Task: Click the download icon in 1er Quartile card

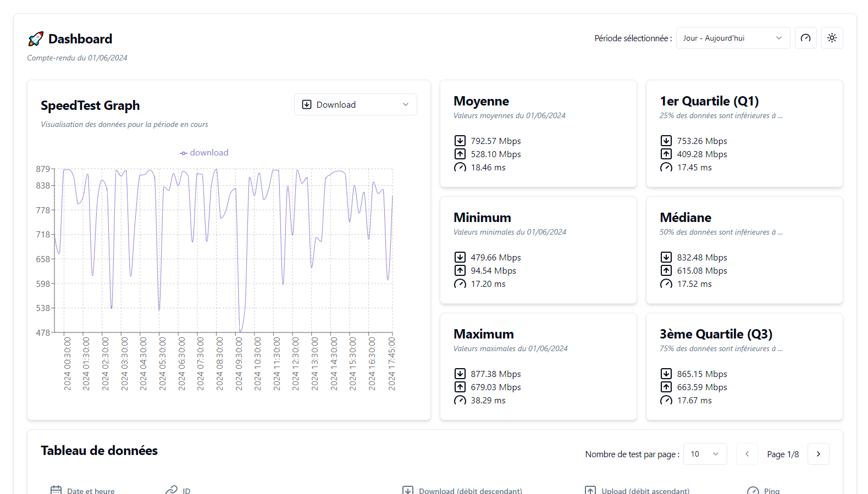Action: pos(666,141)
